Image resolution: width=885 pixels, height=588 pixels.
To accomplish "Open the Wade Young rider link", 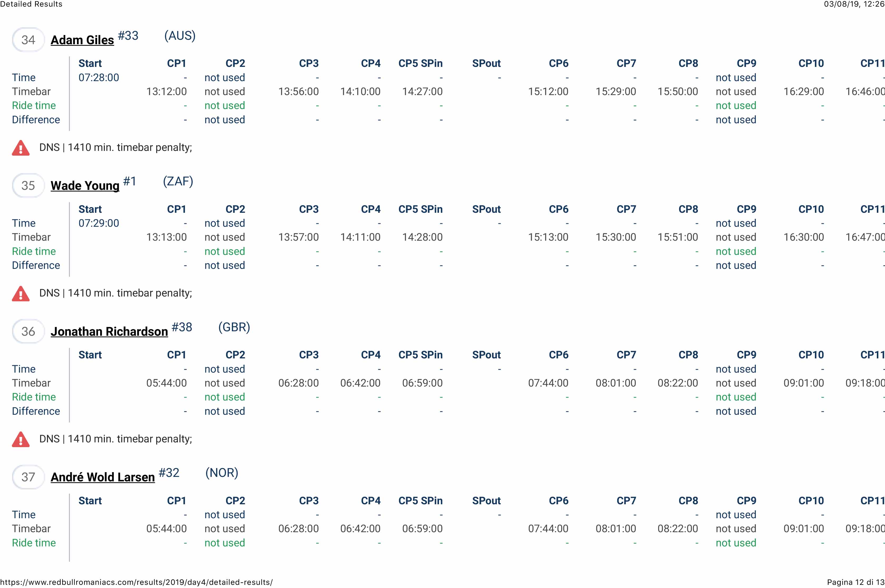I will point(85,186).
